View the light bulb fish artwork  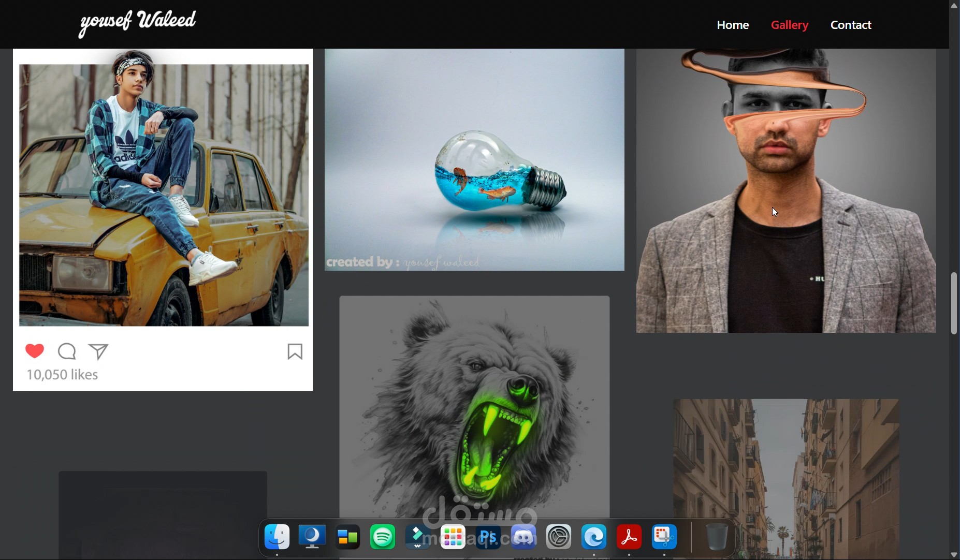pos(474,159)
